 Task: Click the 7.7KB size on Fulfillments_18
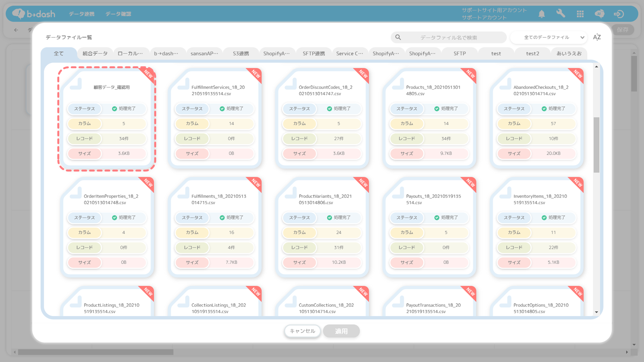tap(232, 262)
